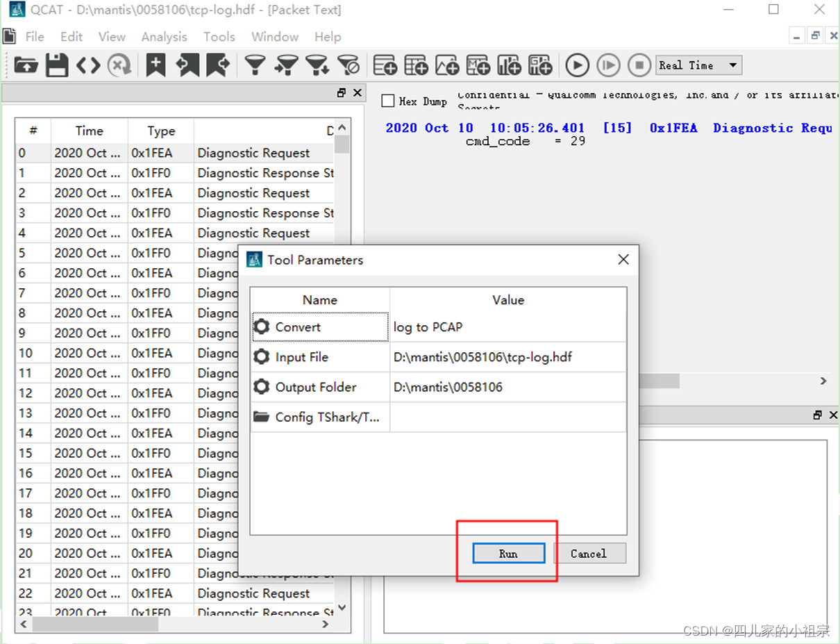
Task: Click Packet Text pane scroll-right arrow
Action: pos(823,381)
